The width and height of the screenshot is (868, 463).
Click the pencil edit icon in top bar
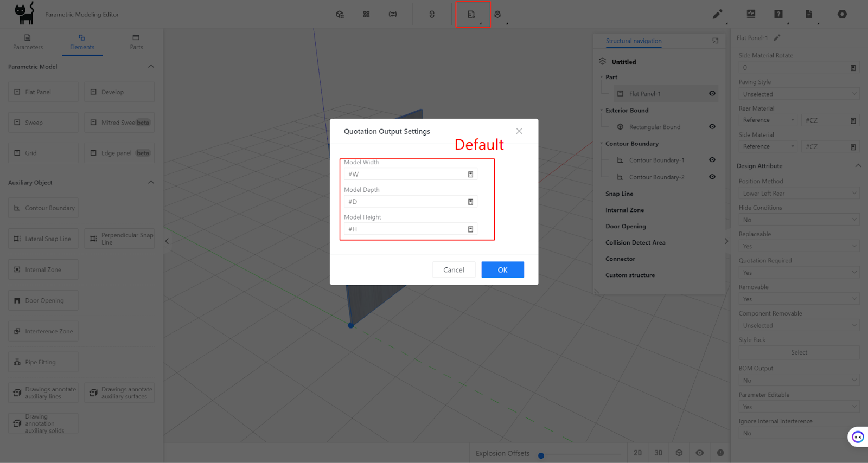717,15
